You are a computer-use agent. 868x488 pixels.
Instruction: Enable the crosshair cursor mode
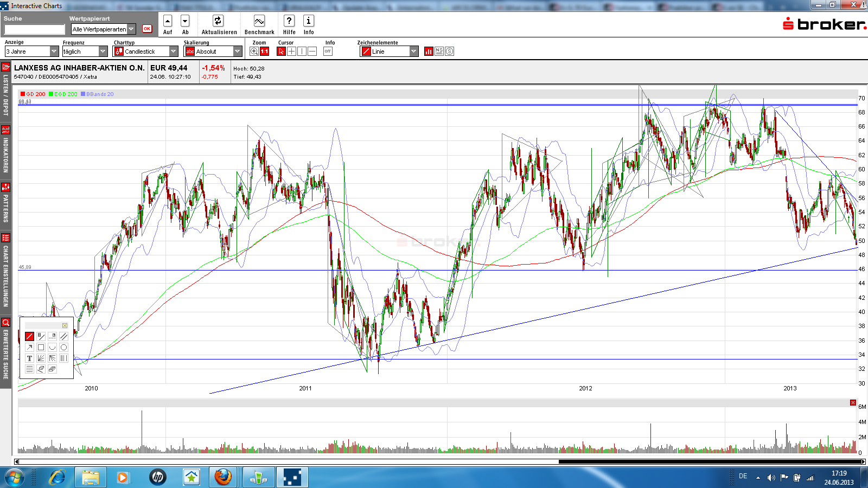click(x=291, y=52)
